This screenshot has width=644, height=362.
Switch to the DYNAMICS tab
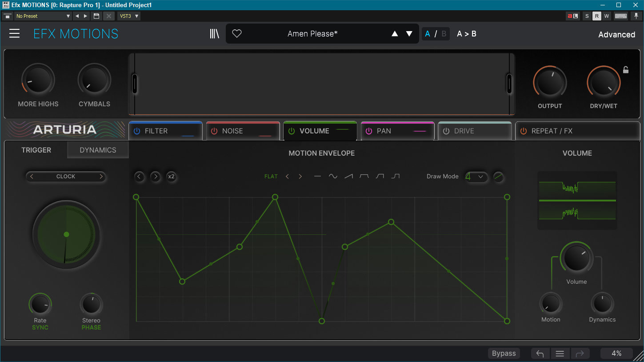click(98, 150)
